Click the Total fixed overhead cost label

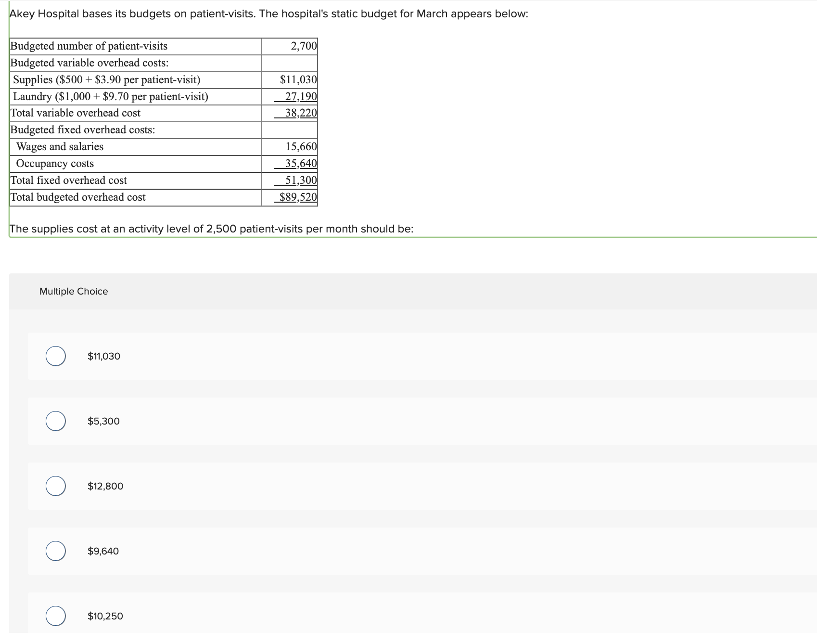(x=69, y=180)
